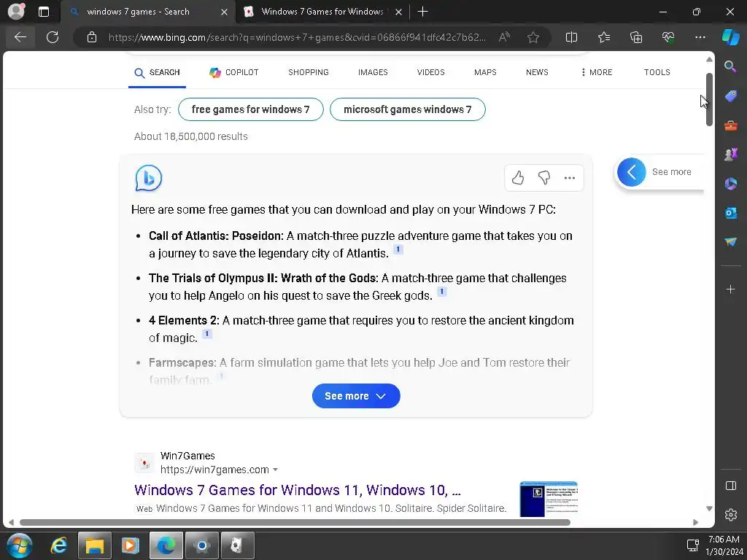View site info via the lock icon
This screenshot has height=560, width=747.
[x=92, y=37]
